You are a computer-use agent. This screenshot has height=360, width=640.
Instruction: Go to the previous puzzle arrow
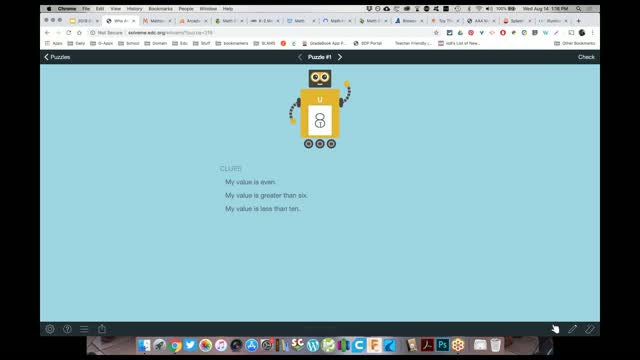pyautogui.click(x=300, y=57)
